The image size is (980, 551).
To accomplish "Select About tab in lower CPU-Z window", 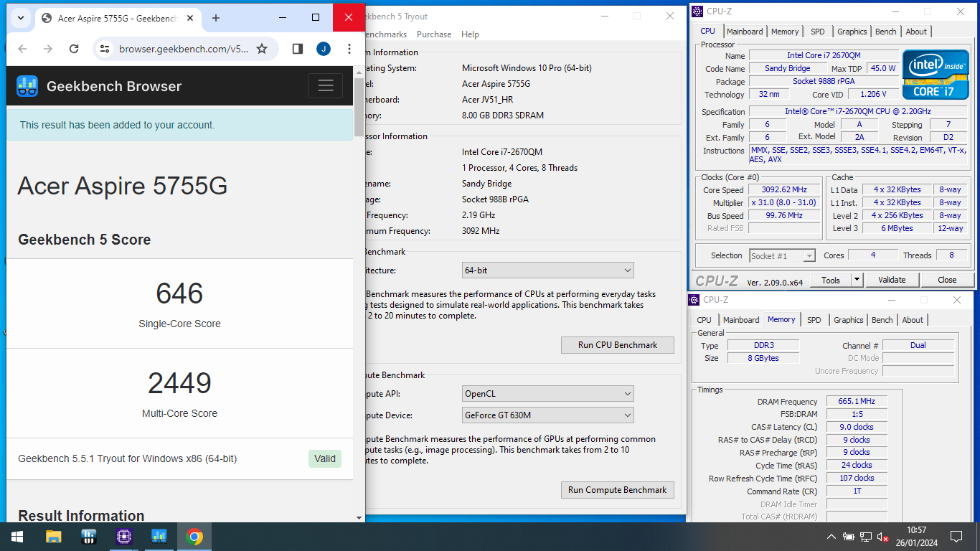I will coord(913,320).
